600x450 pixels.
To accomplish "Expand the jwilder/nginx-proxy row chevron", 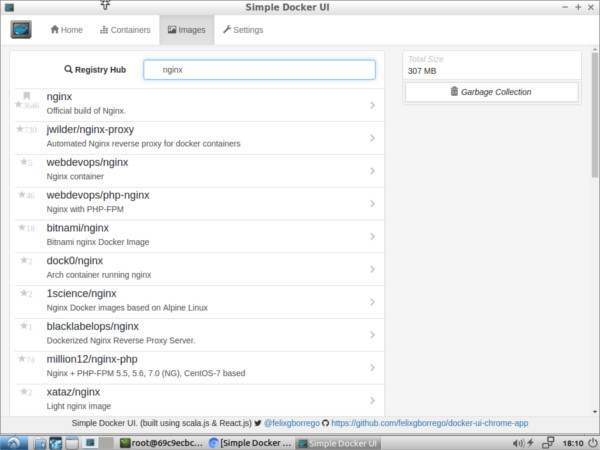I will coord(372,138).
